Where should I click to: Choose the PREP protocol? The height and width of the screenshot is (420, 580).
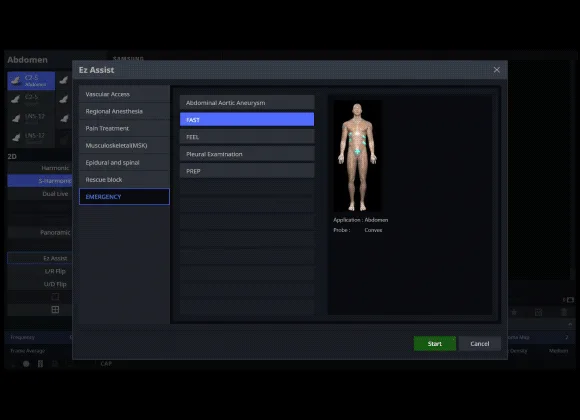point(247,171)
